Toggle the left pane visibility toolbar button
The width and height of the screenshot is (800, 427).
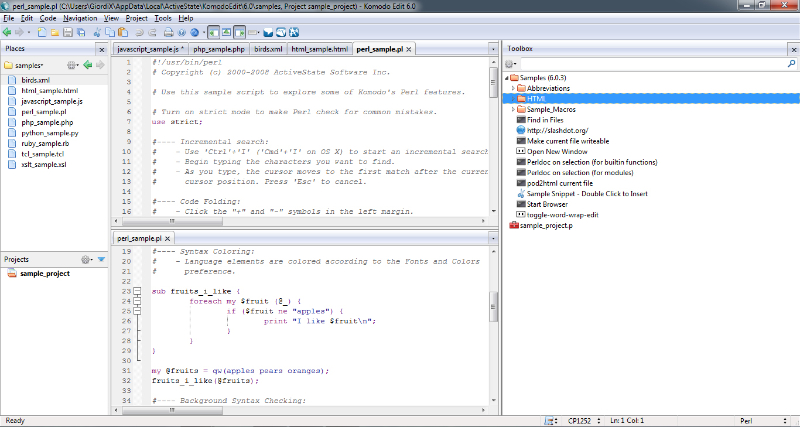click(214, 32)
